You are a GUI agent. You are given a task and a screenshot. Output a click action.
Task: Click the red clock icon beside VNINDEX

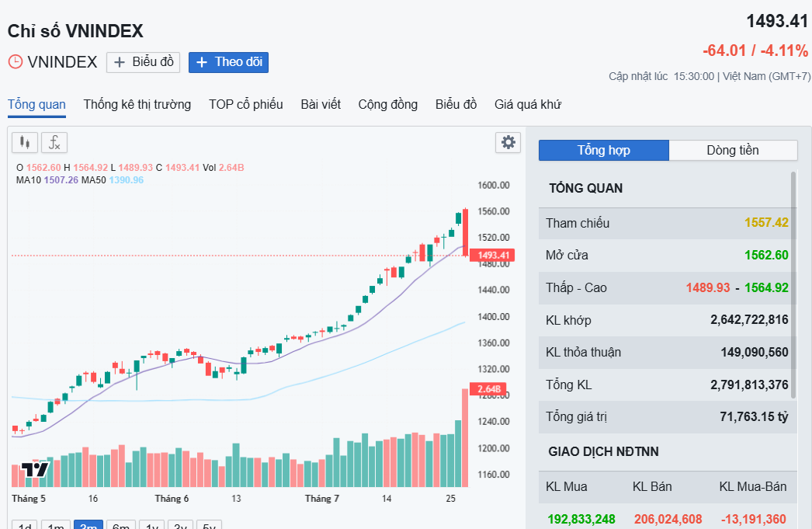click(x=16, y=62)
